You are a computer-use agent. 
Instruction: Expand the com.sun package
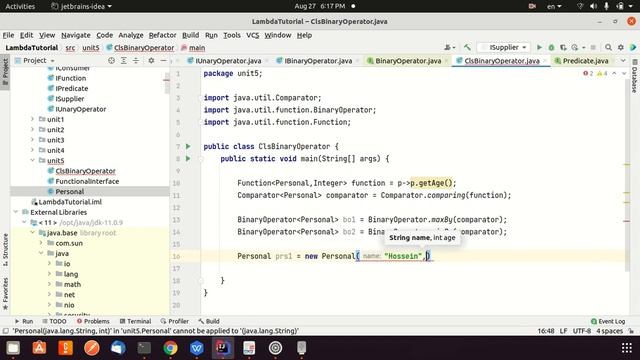click(41, 243)
